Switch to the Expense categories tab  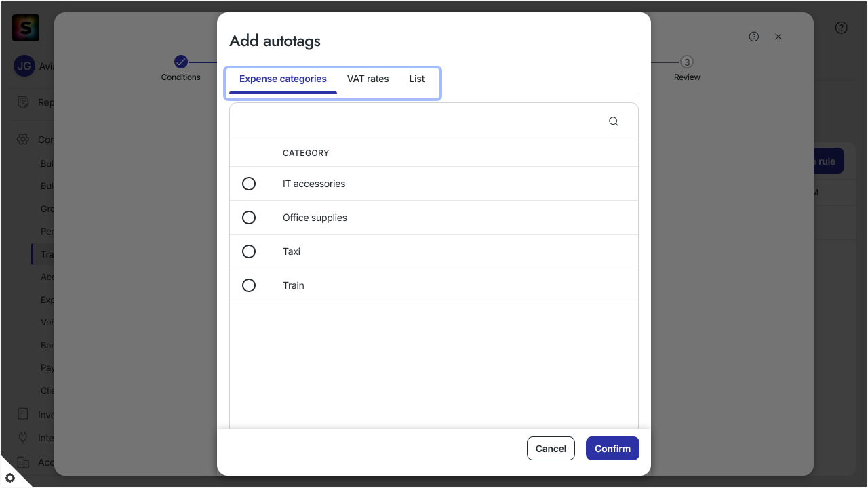point(283,79)
